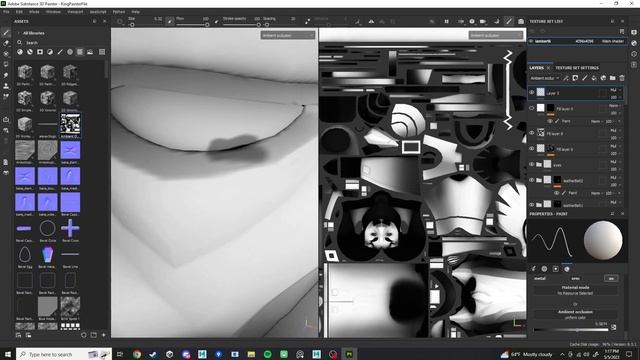Open leatherbelt2 blending mode dropdown

click(x=615, y=178)
